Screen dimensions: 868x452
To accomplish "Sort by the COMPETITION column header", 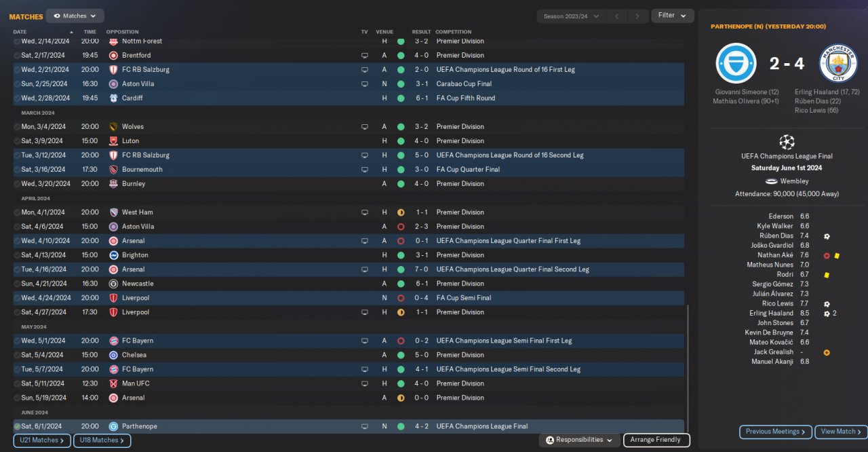I will [x=453, y=32].
